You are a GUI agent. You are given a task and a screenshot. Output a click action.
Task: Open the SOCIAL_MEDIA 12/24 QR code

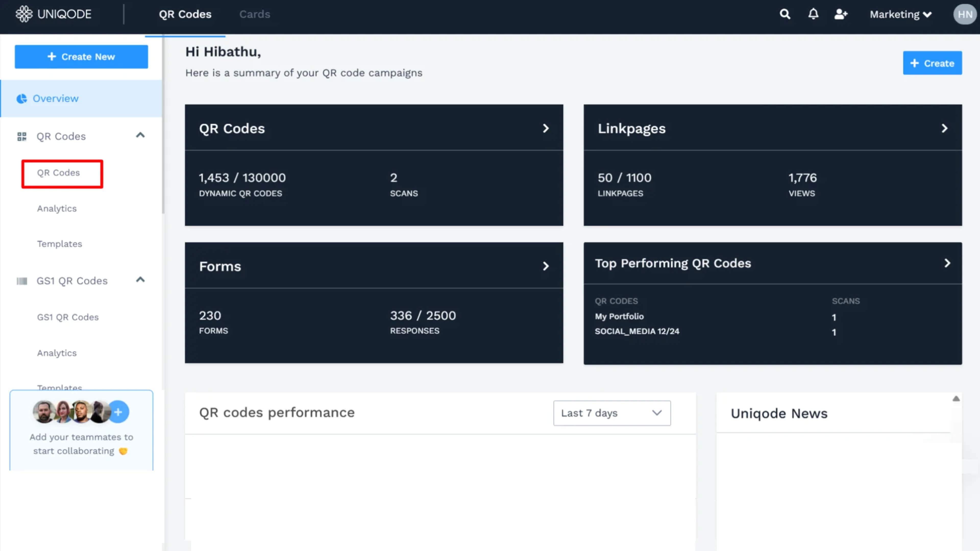pyautogui.click(x=637, y=331)
